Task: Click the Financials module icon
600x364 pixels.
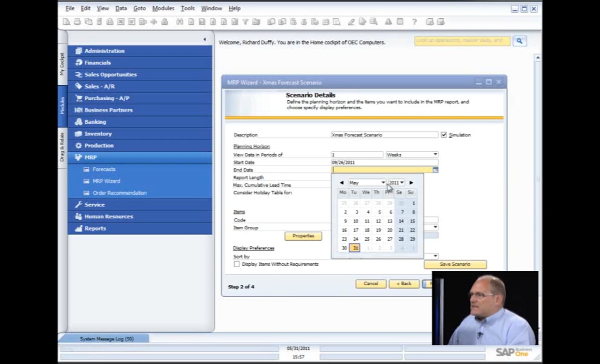Action: (79, 62)
